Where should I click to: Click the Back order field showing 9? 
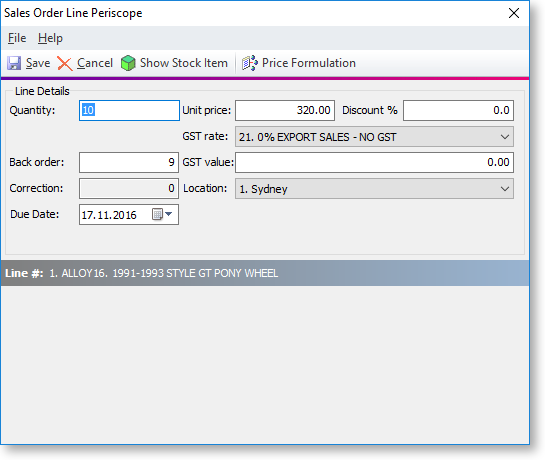[x=129, y=162]
